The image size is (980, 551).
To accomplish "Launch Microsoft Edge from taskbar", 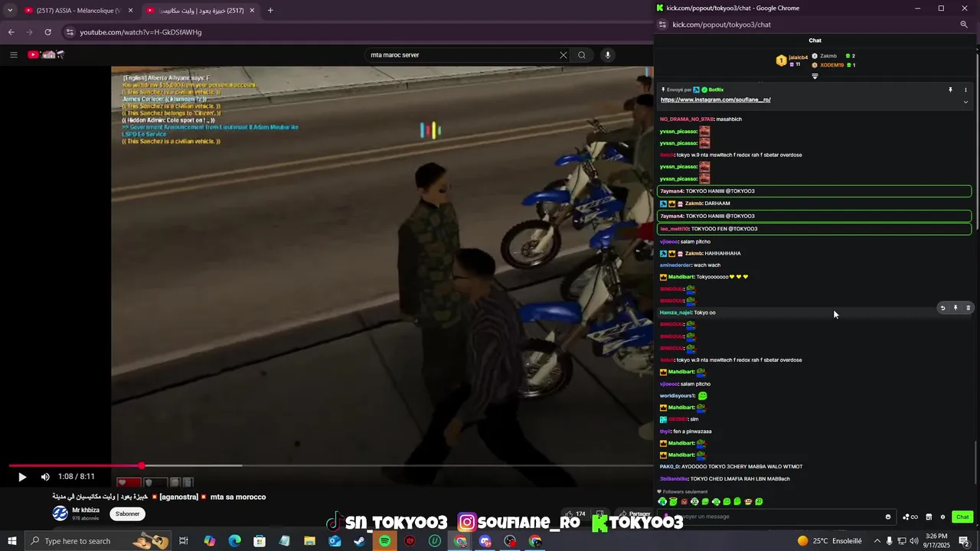I will tap(234, 541).
